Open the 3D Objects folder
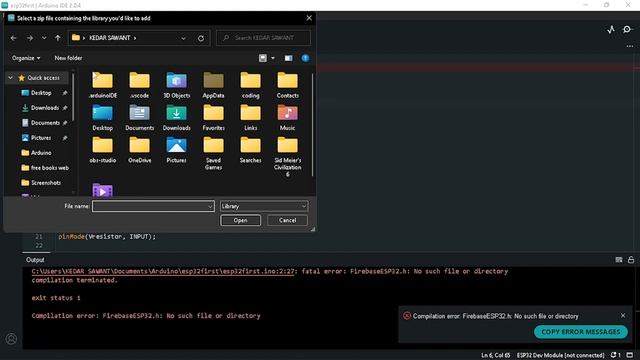640x360 pixels. pyautogui.click(x=176, y=85)
